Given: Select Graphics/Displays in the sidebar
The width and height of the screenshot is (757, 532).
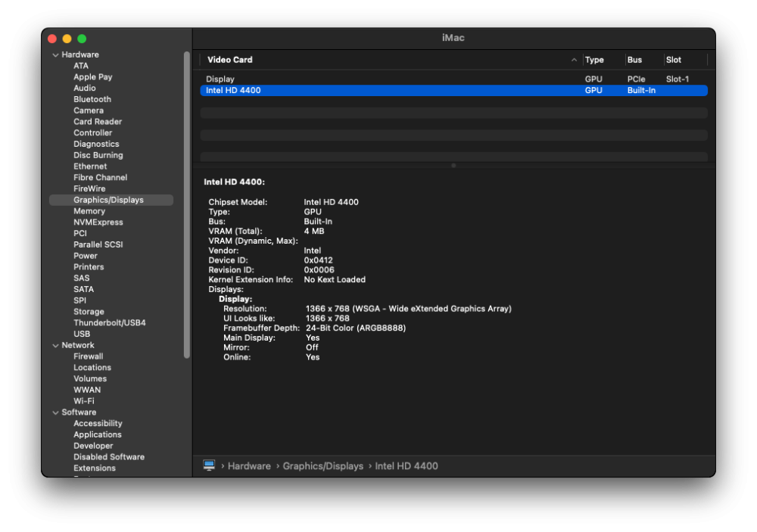Looking at the screenshot, I should coord(111,200).
